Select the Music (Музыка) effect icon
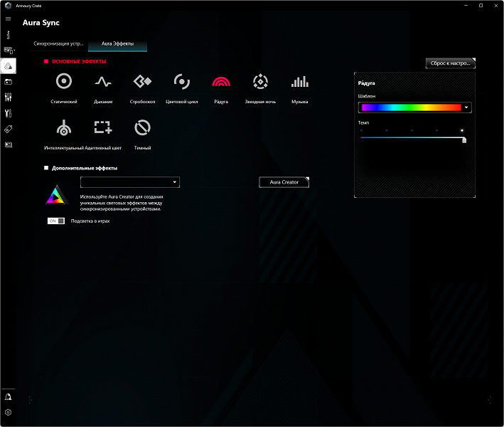504x427 pixels. pyautogui.click(x=299, y=82)
